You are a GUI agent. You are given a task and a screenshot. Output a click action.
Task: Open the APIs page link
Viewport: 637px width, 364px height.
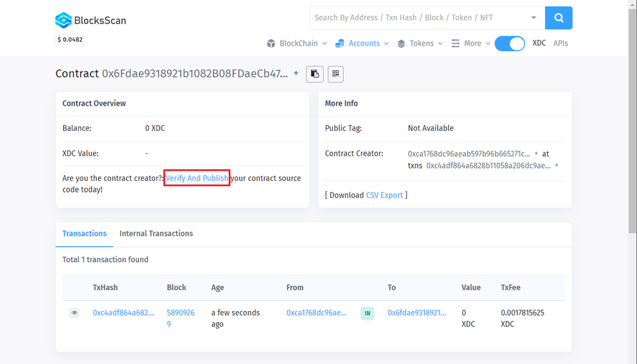560,43
